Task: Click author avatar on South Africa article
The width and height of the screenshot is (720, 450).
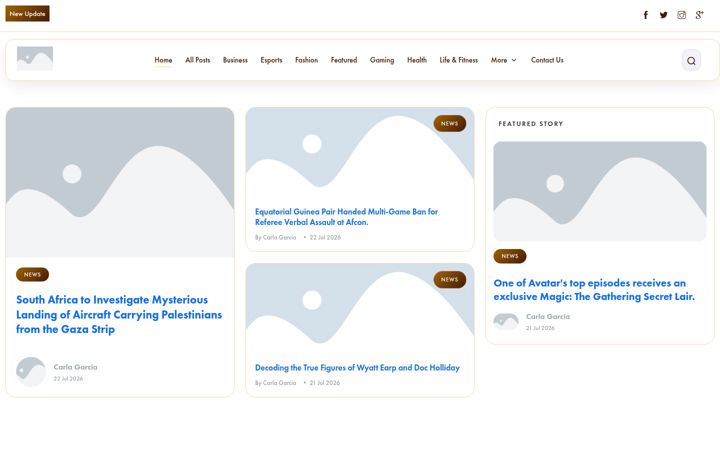Action: click(31, 372)
